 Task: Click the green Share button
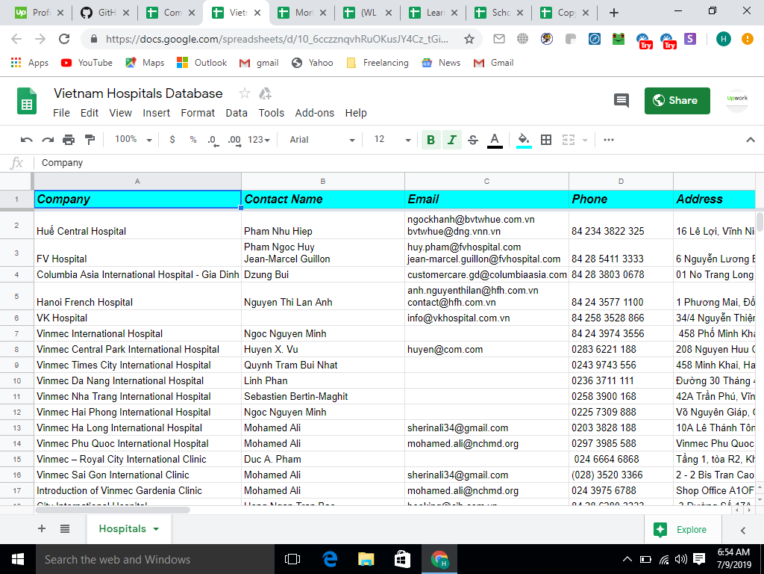coord(677,101)
